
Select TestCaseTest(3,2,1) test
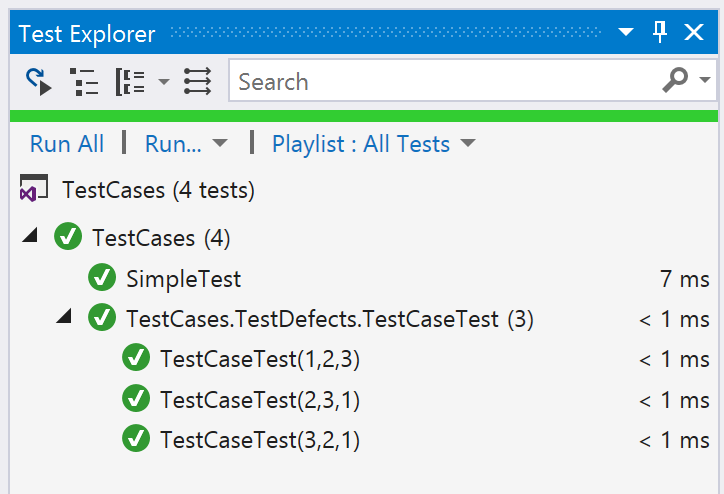click(x=260, y=440)
